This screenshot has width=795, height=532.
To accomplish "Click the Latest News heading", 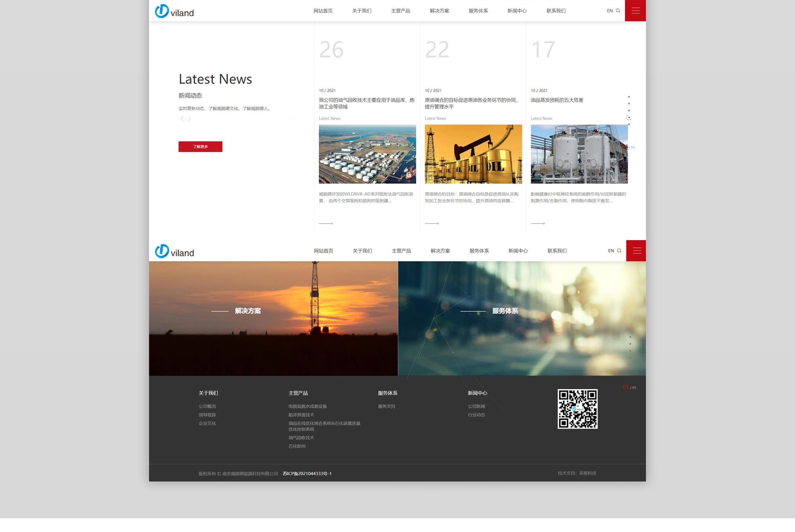I will click(215, 79).
